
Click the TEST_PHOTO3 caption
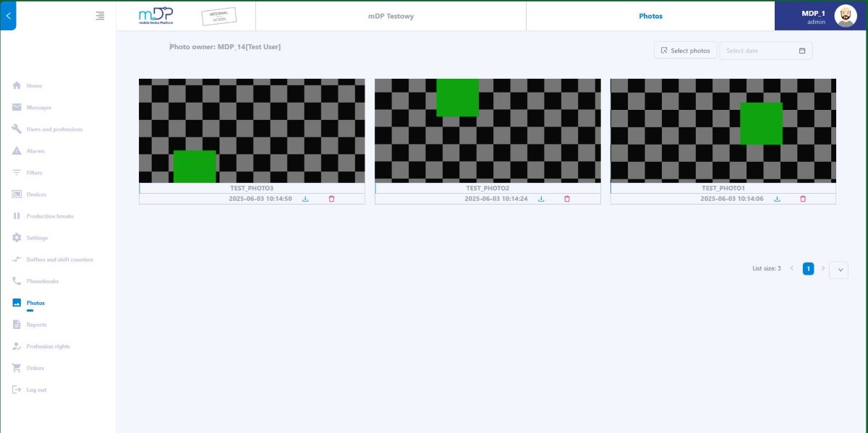252,188
